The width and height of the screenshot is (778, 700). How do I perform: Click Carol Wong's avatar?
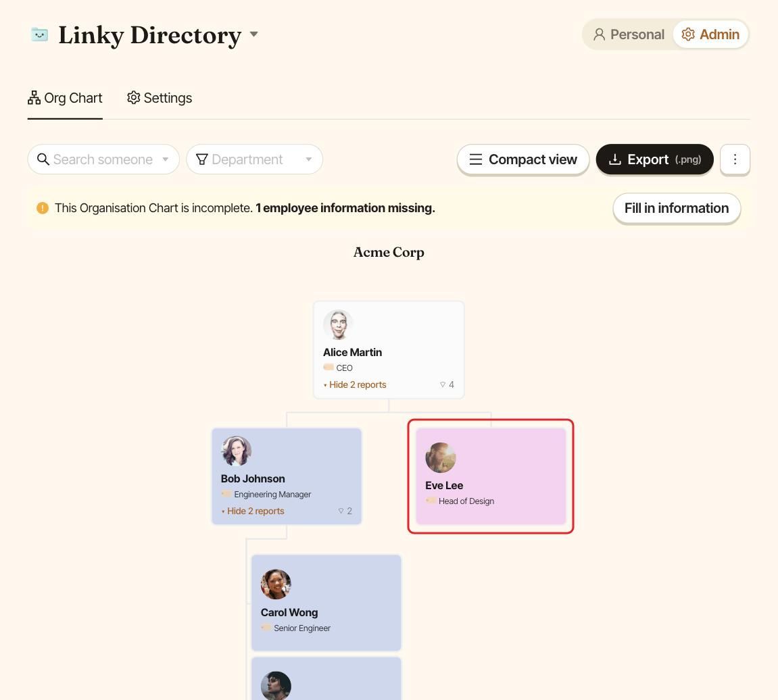(276, 584)
